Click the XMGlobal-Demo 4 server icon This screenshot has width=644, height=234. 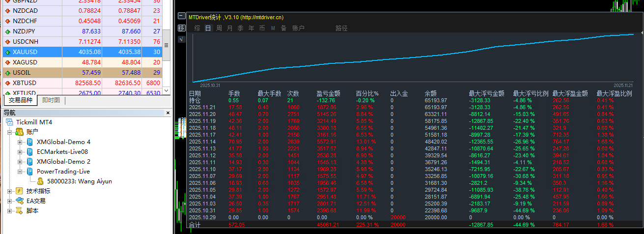click(30, 142)
